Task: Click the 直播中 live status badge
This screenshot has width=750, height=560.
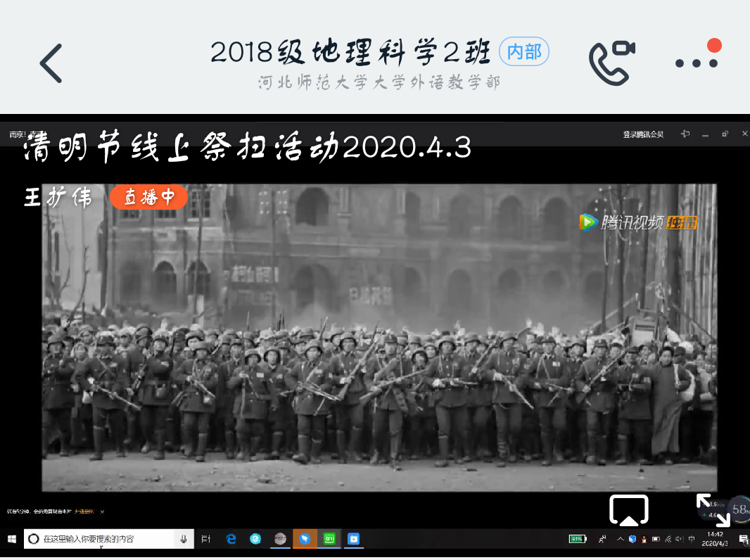Action: pos(148,197)
